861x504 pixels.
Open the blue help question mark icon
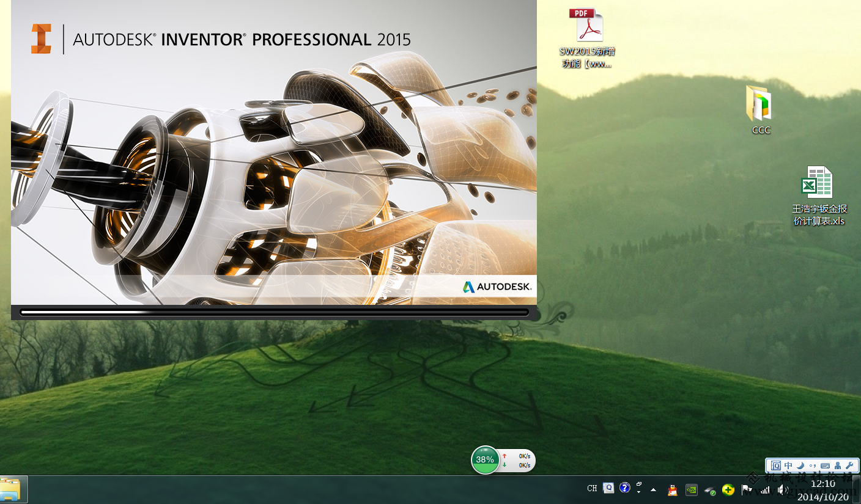624,488
